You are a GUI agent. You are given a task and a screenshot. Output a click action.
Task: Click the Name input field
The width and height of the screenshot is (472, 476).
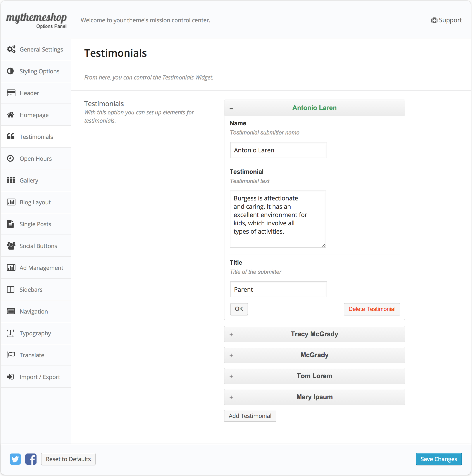click(x=278, y=150)
